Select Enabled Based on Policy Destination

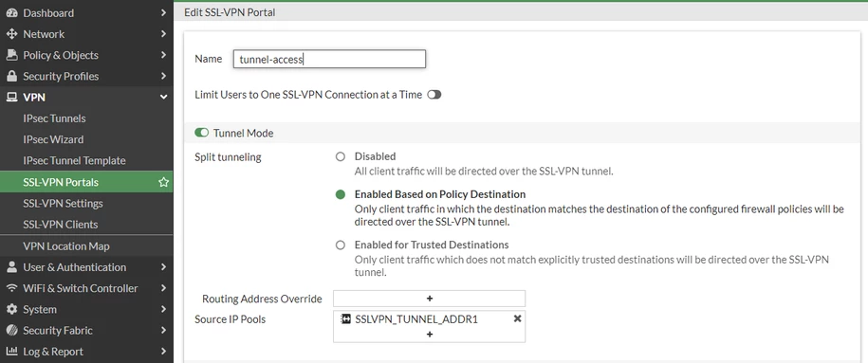(341, 195)
